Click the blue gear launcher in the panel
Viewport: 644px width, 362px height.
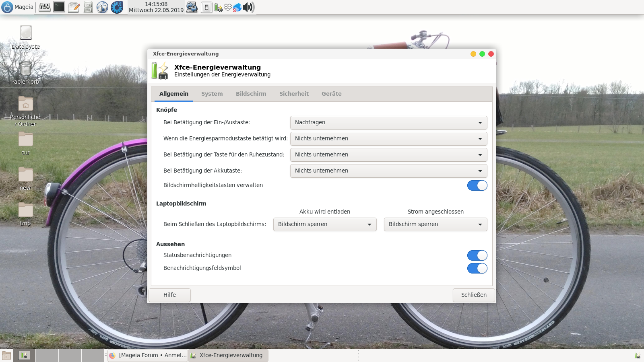click(117, 7)
